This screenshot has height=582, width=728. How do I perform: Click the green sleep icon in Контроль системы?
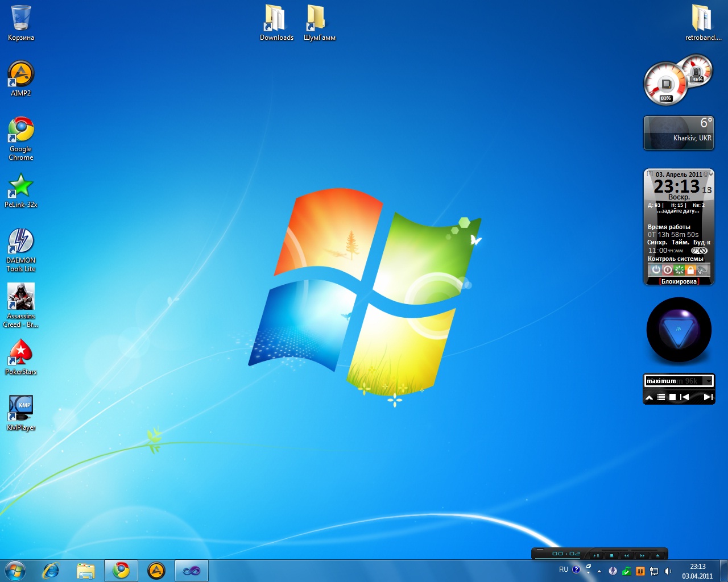tap(679, 270)
